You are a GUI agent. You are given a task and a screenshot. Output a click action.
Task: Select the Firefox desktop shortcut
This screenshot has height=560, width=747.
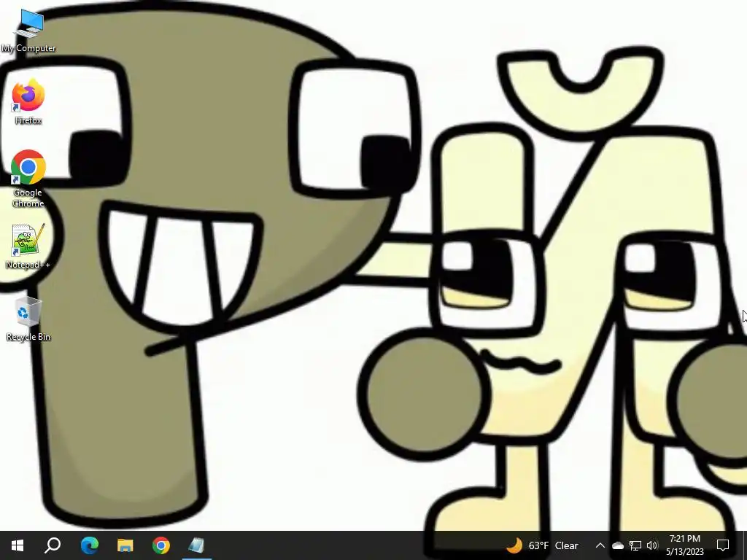pos(28,102)
